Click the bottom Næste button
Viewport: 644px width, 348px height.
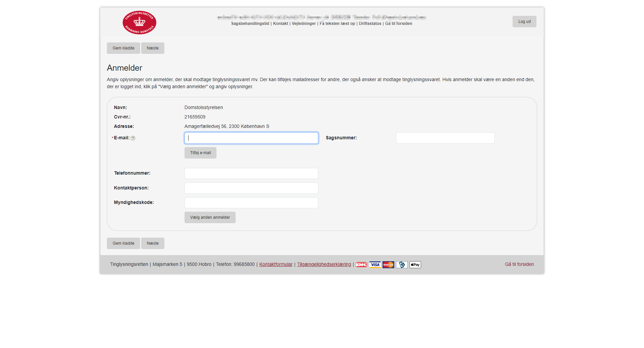point(153,243)
